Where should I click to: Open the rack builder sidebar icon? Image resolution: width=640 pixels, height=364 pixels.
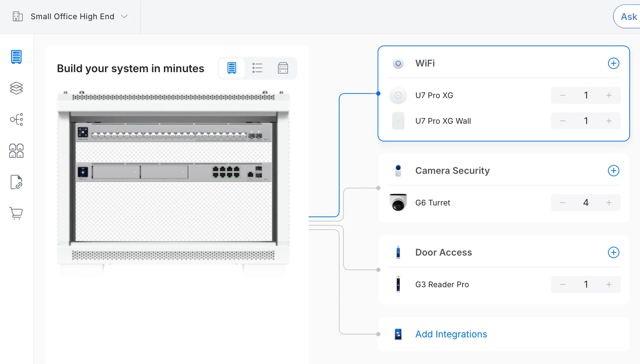pyautogui.click(x=16, y=57)
